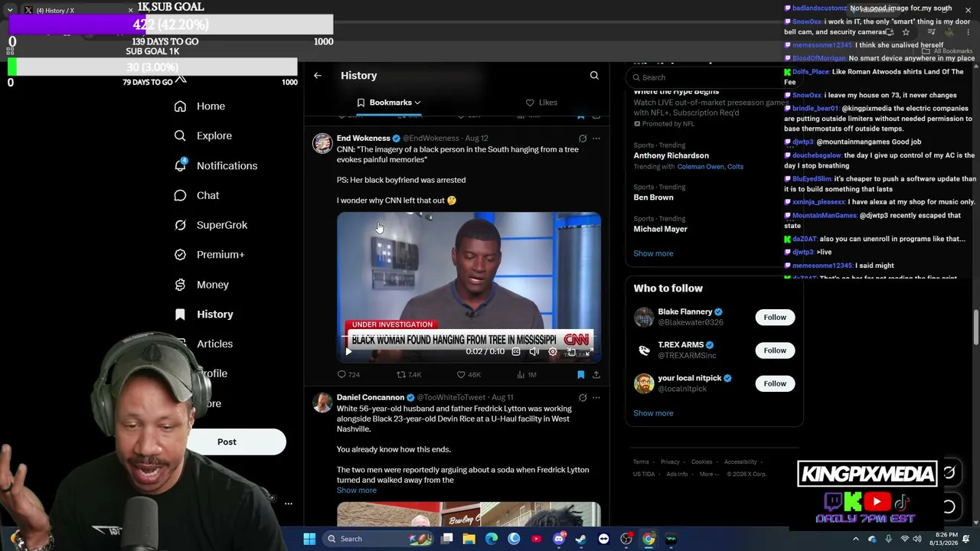Image resolution: width=980 pixels, height=551 pixels.
Task: Mute the CNN video sound
Action: 534,352
